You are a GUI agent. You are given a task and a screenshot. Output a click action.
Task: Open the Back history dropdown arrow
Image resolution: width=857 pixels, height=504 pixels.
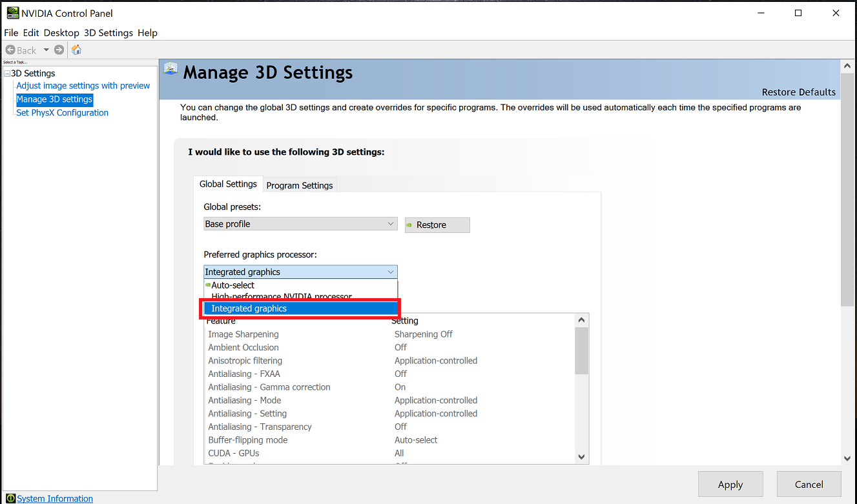(46, 50)
